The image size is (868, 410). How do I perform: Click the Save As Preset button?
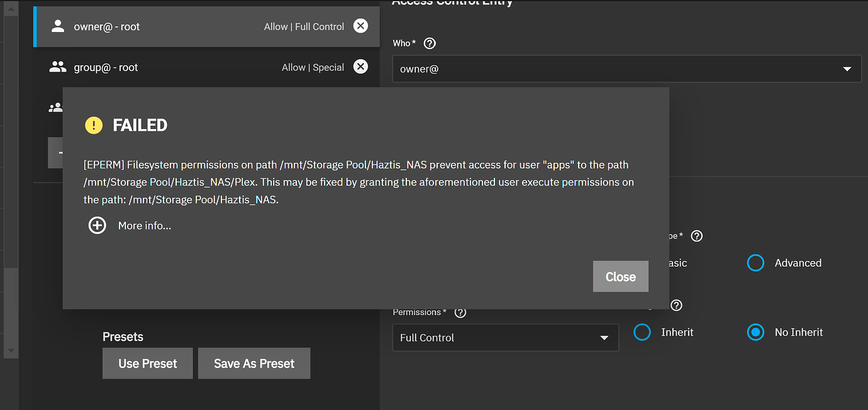254,363
